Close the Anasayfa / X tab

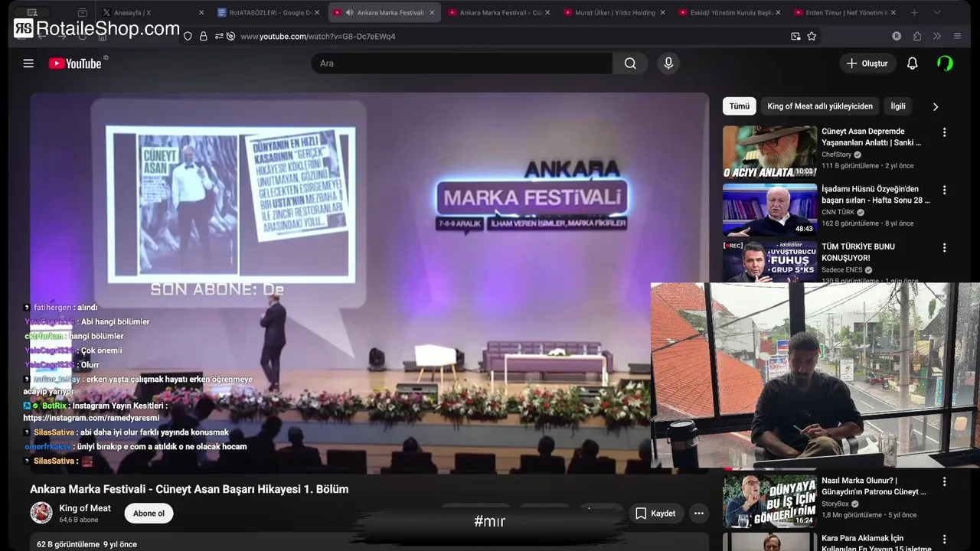[201, 12]
